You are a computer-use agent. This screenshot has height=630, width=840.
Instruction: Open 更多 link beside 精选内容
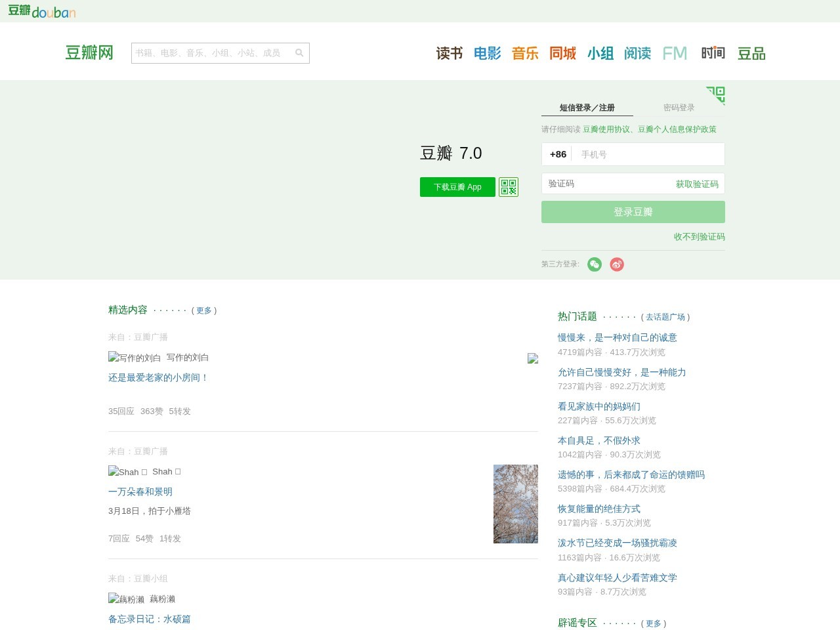click(x=204, y=310)
